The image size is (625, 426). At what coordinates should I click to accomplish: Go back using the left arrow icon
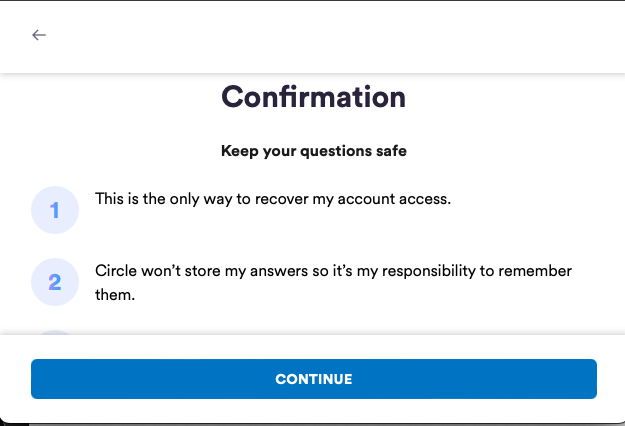pyautogui.click(x=39, y=35)
